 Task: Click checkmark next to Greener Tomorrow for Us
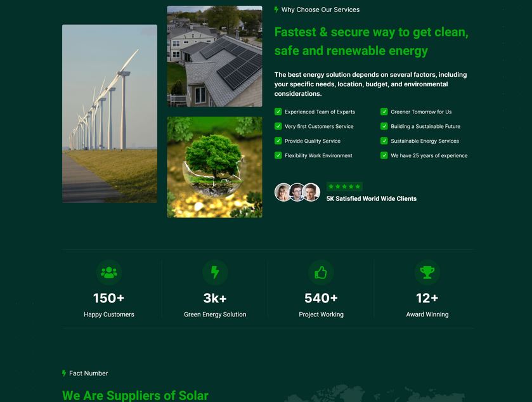384,112
